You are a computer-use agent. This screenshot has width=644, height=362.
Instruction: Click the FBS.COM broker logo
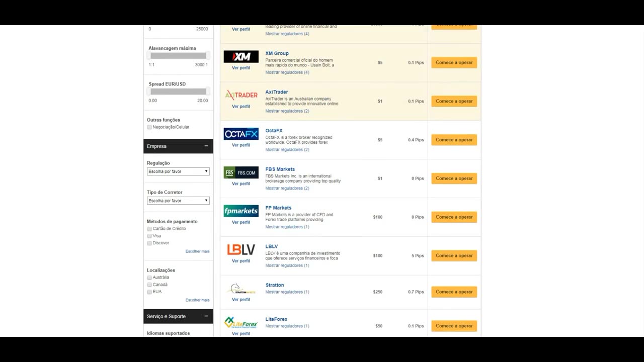(x=241, y=172)
